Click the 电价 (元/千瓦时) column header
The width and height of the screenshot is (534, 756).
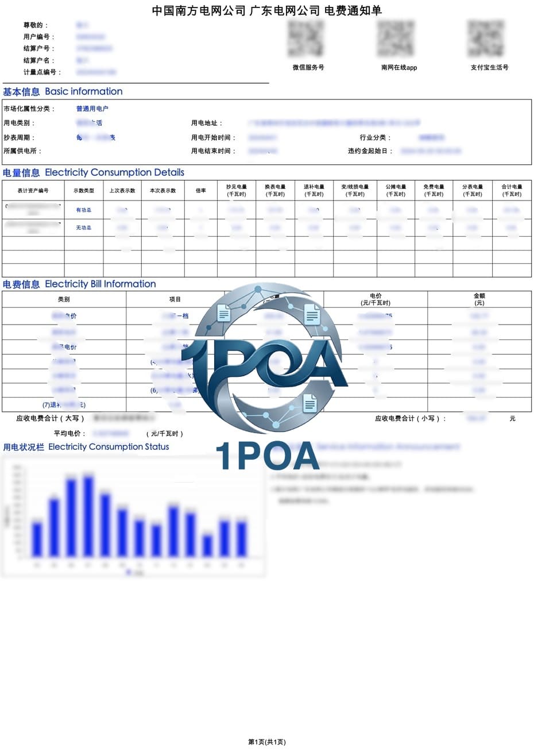[x=376, y=299]
